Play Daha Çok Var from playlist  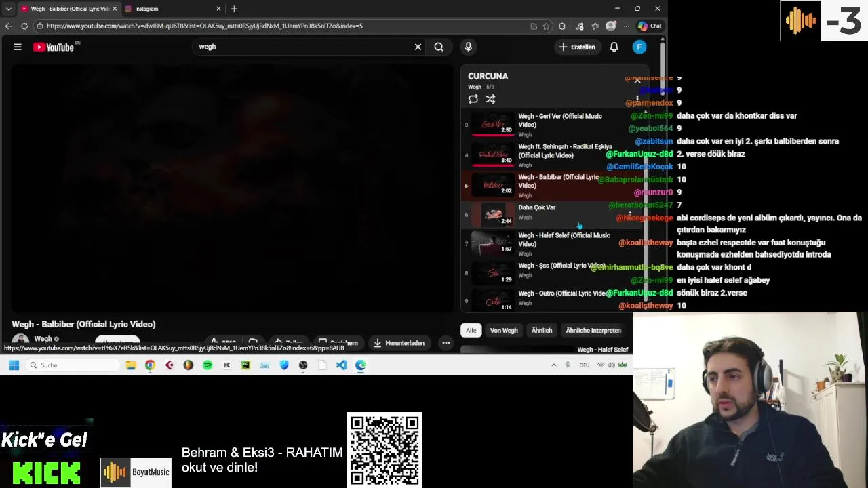coord(553,214)
